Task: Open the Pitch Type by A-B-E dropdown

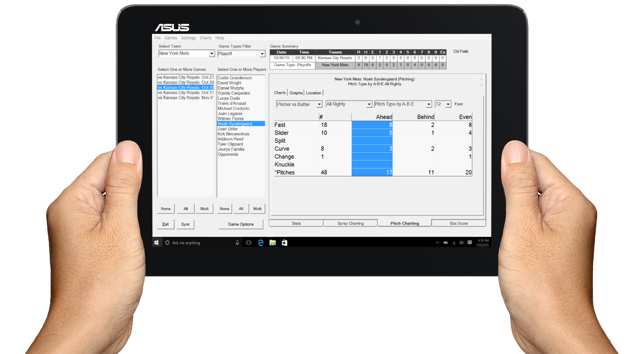Action: pos(429,104)
